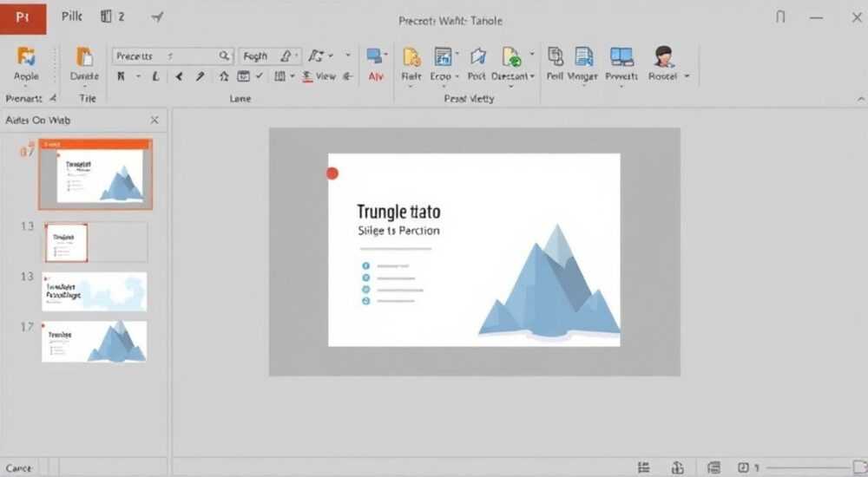Click the Vmgar document icon

coord(583,57)
